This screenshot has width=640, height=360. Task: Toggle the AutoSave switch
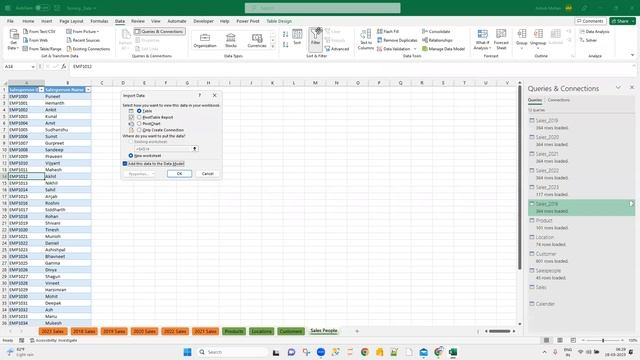tap(42, 8)
